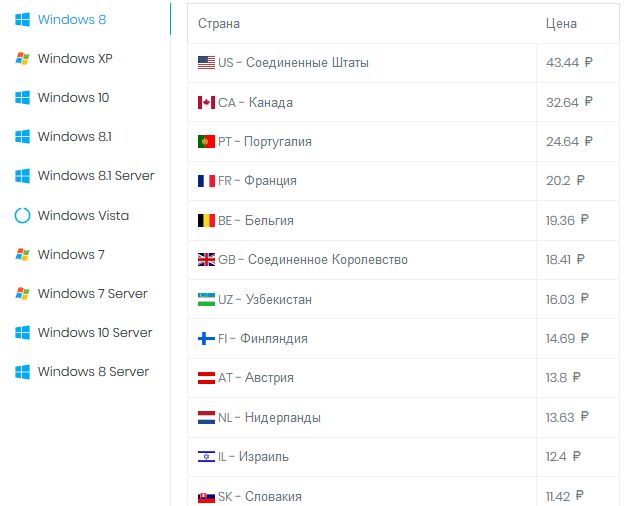Open the Windows 8.1 Server option
The width and height of the screenshot is (624, 506).
95,176
